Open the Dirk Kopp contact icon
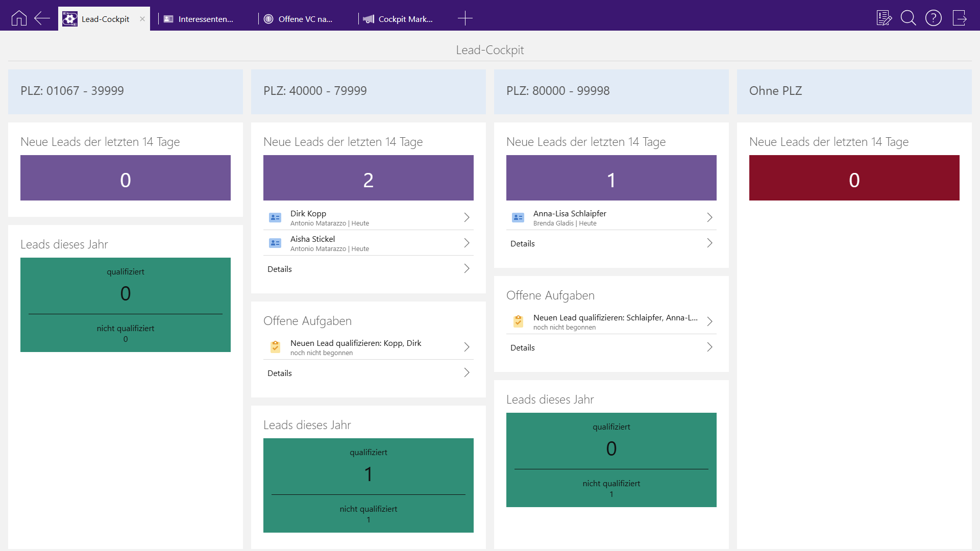Image resolution: width=980 pixels, height=551 pixels. click(x=275, y=218)
